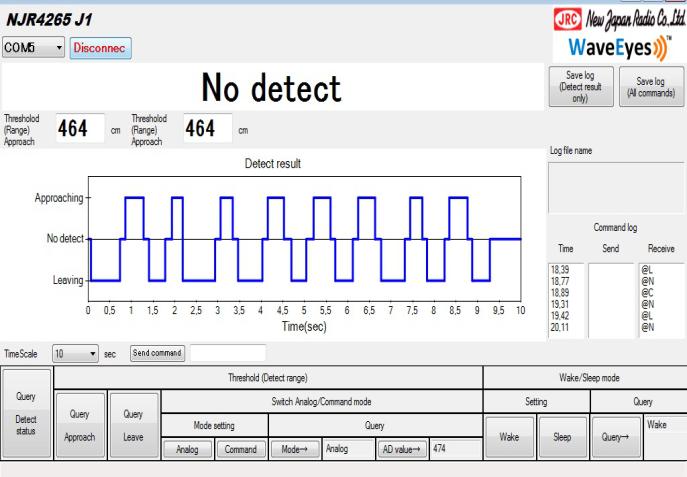The image size is (687, 477).
Task: Click the NJR4265 J1 title text
Action: pyautogui.click(x=49, y=19)
